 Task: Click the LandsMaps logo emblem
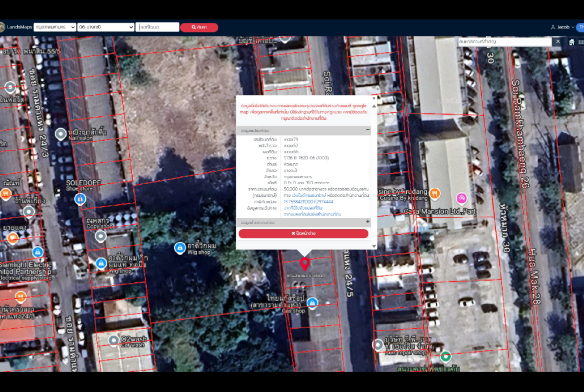[x=2, y=27]
